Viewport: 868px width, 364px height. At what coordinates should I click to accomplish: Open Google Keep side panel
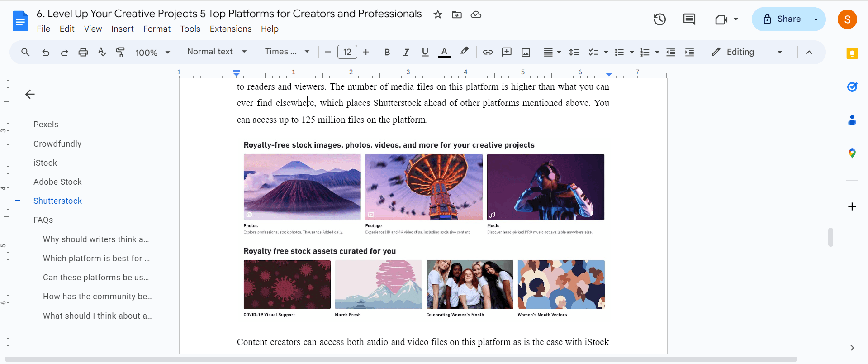tap(852, 53)
